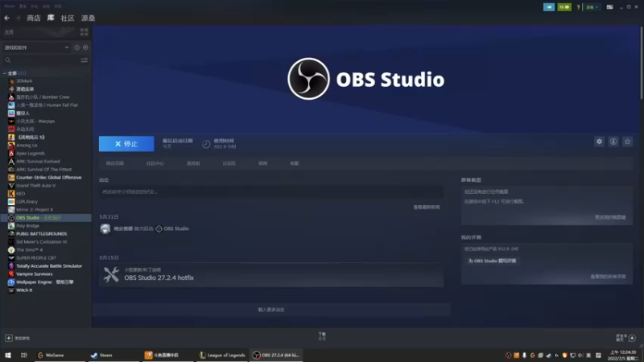Select OBS Studio running entry
The image size is (644, 362).
click(46, 217)
